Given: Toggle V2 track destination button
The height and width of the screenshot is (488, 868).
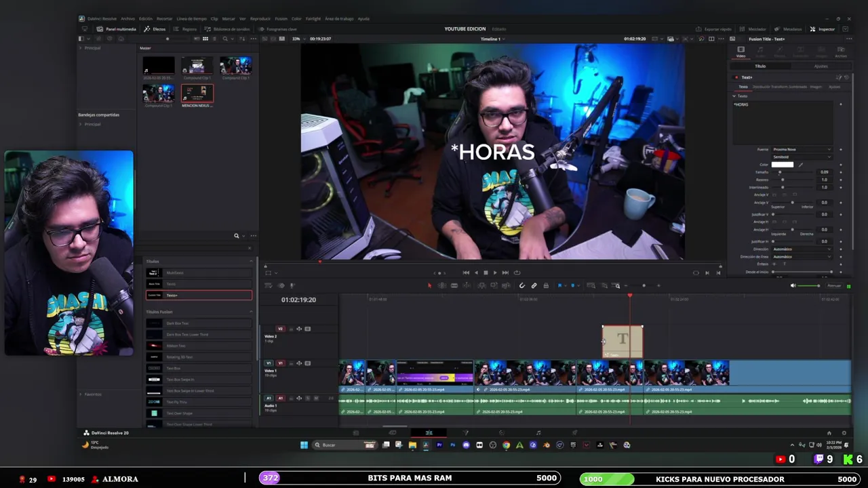Looking at the screenshot, I should click(x=280, y=329).
